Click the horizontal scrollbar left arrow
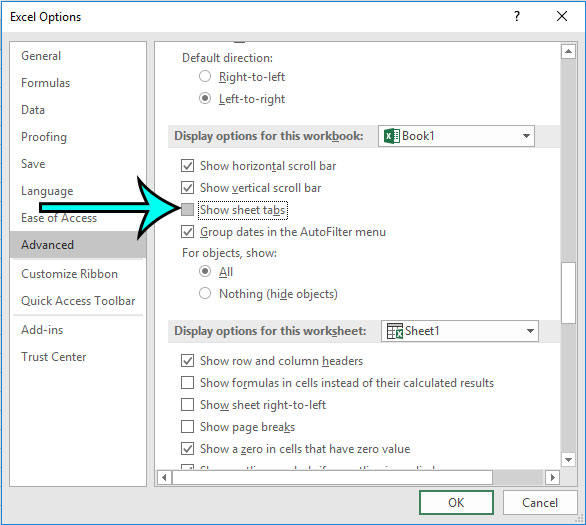Screen dimensions: 586x525 (164, 477)
